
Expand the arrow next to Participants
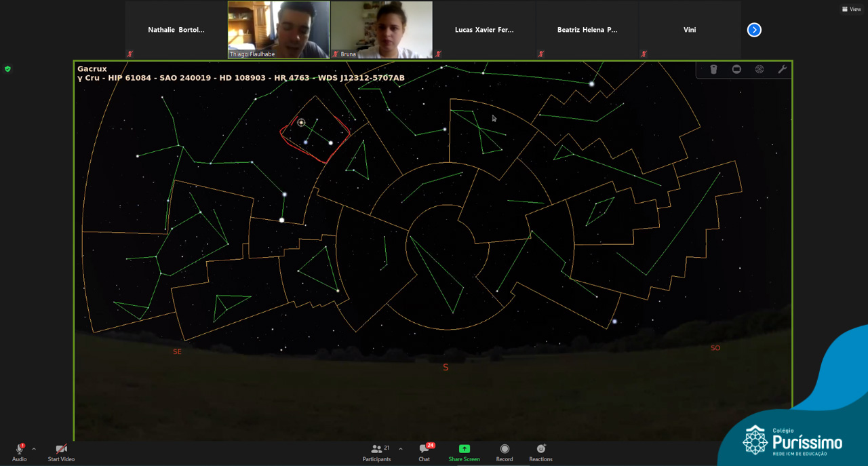[401, 448]
